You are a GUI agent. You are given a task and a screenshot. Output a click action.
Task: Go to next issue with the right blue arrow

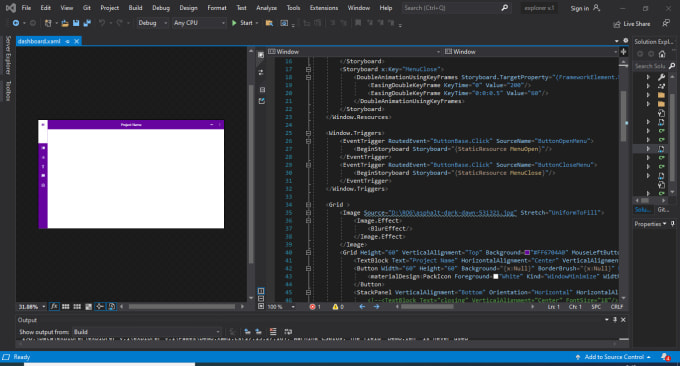(x=376, y=307)
